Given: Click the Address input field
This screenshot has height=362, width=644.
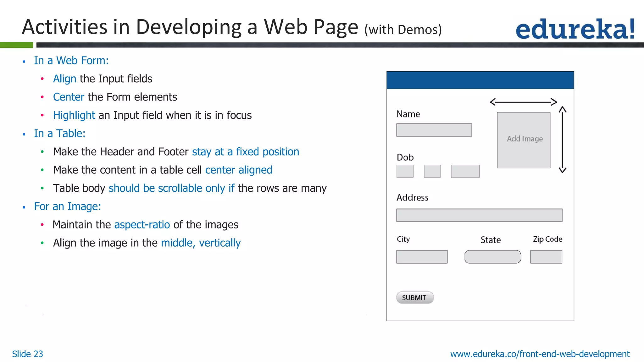Looking at the screenshot, I should (x=479, y=215).
